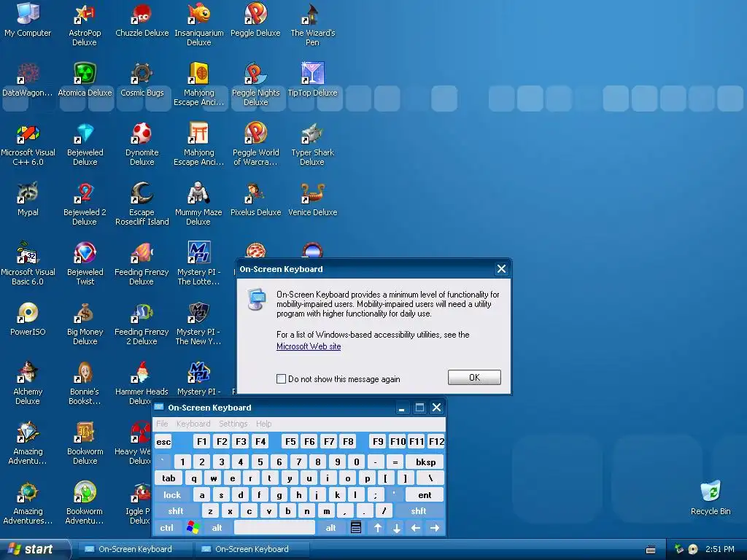Select Peggle Deluxe icon
Viewport: 747px width, 560px height.
pyautogui.click(x=256, y=20)
